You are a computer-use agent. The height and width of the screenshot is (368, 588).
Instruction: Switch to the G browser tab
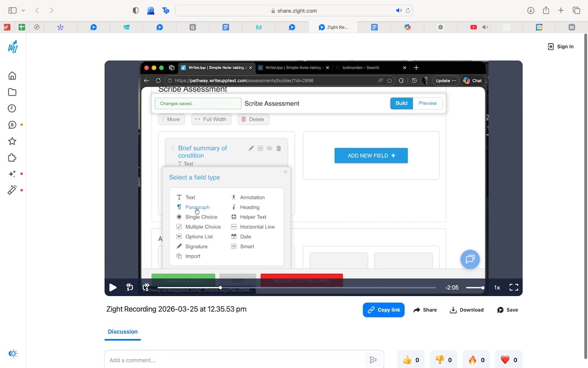pos(193,27)
